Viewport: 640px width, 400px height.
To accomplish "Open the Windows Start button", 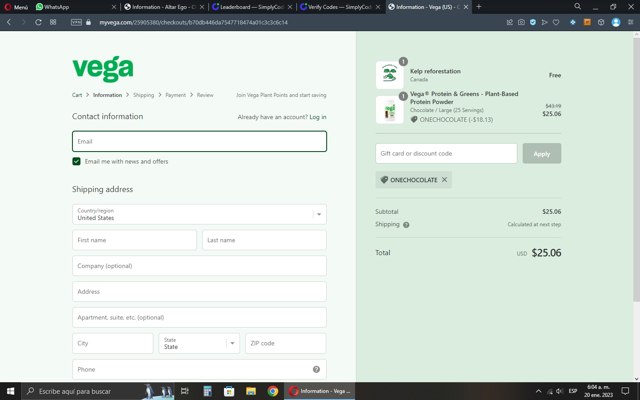I will click(10, 391).
